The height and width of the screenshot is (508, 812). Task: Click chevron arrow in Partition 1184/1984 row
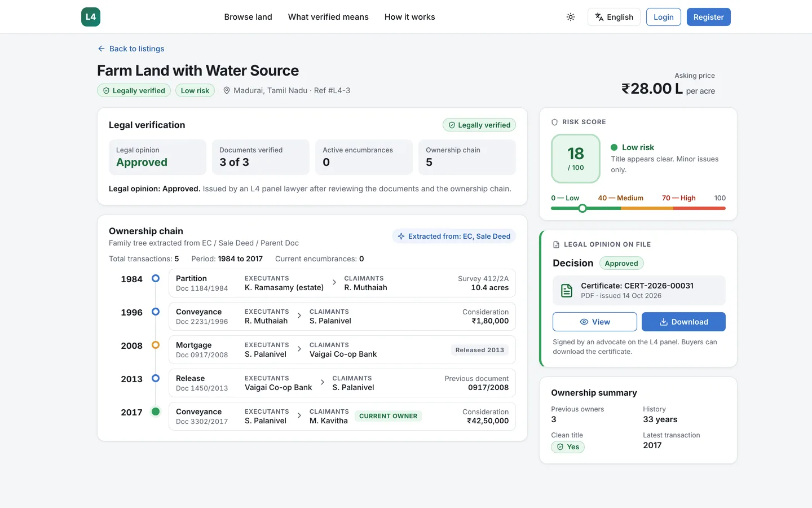(334, 282)
